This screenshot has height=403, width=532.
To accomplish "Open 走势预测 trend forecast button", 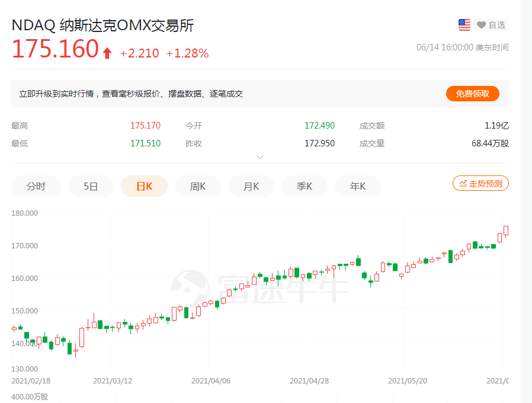I will (480, 183).
